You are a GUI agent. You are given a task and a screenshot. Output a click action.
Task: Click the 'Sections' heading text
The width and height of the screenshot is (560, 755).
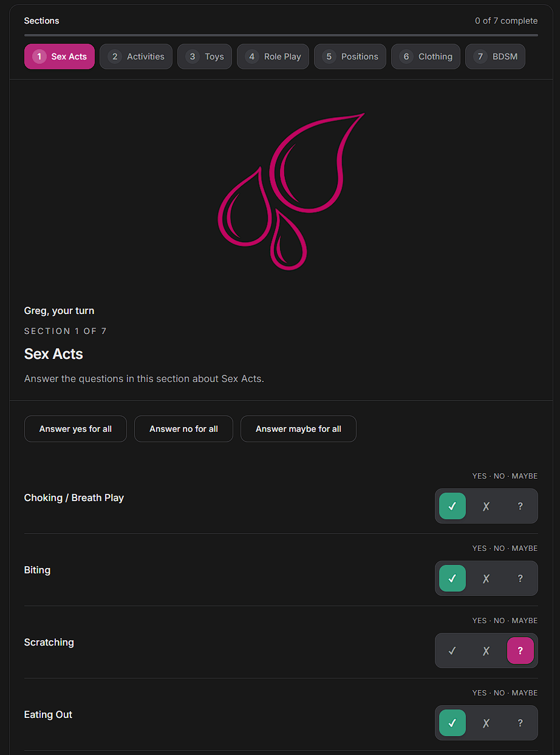41,21
